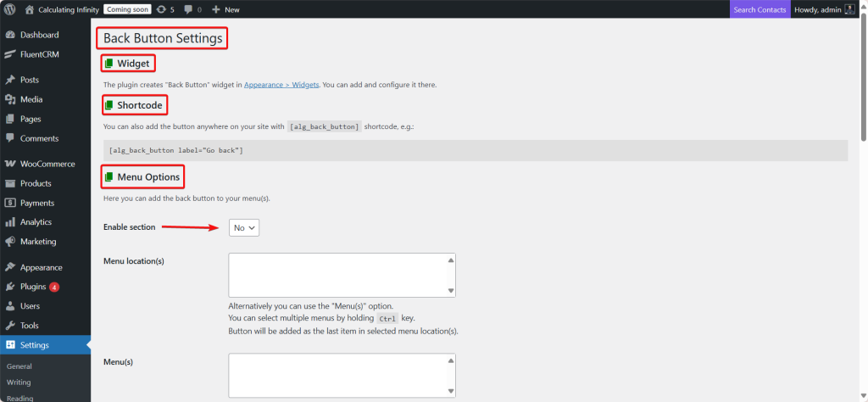Open the FluentCRM sidebar item
The height and width of the screenshot is (402, 868).
tap(40, 54)
